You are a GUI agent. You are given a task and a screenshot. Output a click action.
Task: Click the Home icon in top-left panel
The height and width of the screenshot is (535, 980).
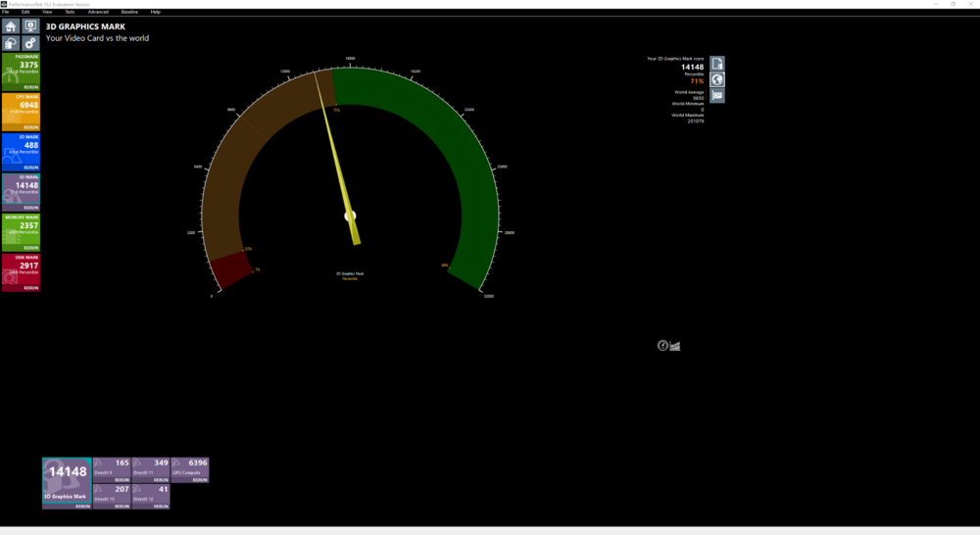coord(11,26)
